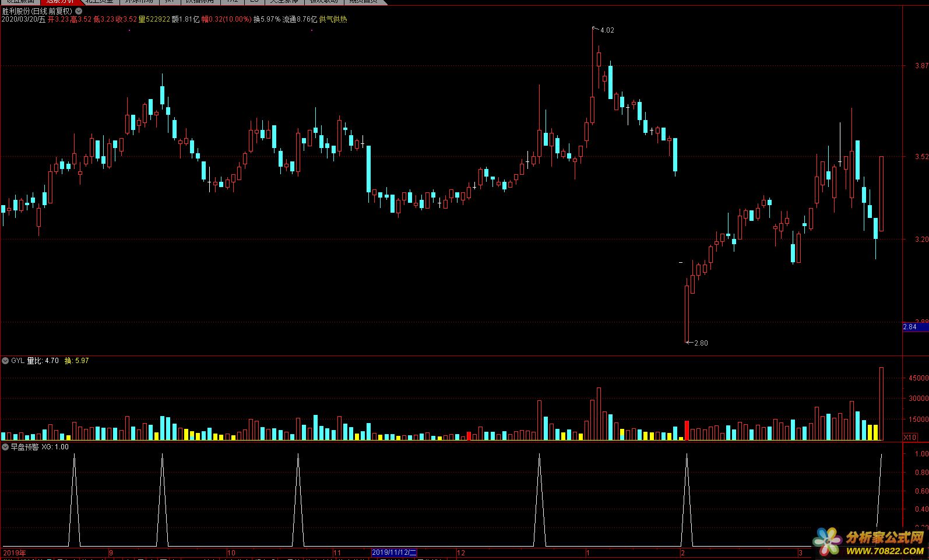Click the X10 volume scale button
Viewport: 929px width, 560px height.
click(910, 437)
